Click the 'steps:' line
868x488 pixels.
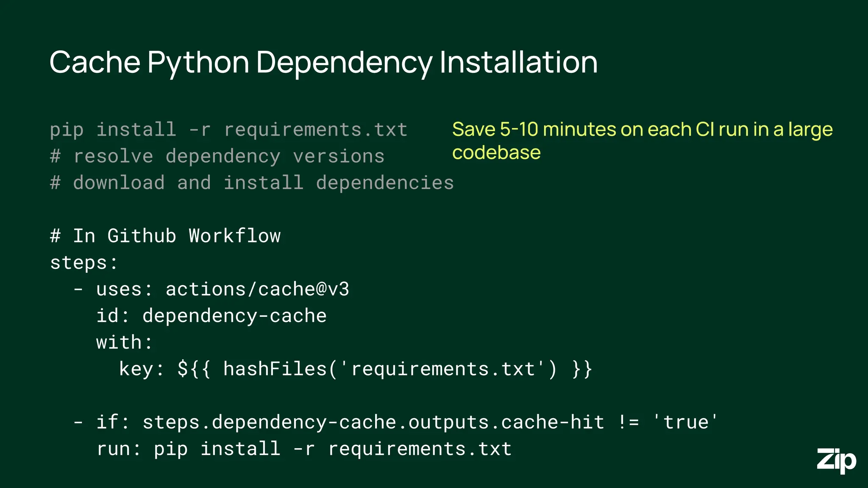click(84, 263)
